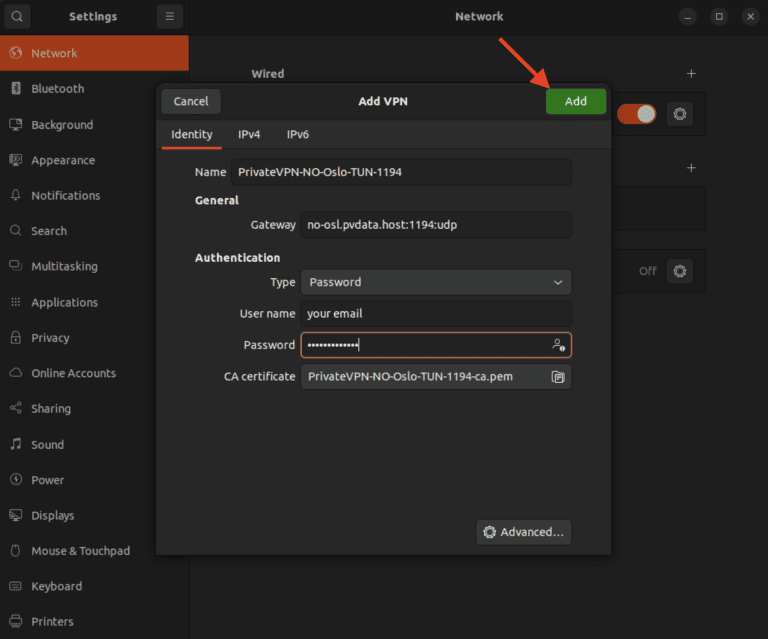The image size is (768, 639).
Task: Add a VPN with the plus icon
Action: 690,168
